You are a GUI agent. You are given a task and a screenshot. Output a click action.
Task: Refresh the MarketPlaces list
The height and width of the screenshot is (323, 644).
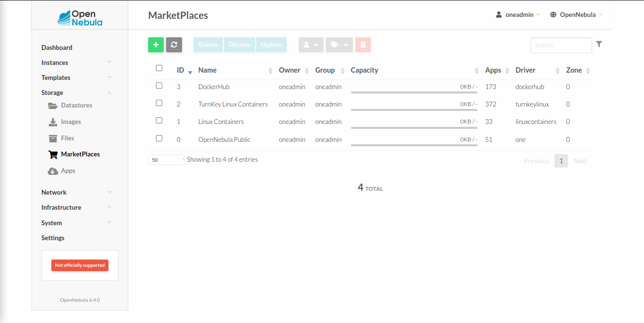click(x=174, y=45)
